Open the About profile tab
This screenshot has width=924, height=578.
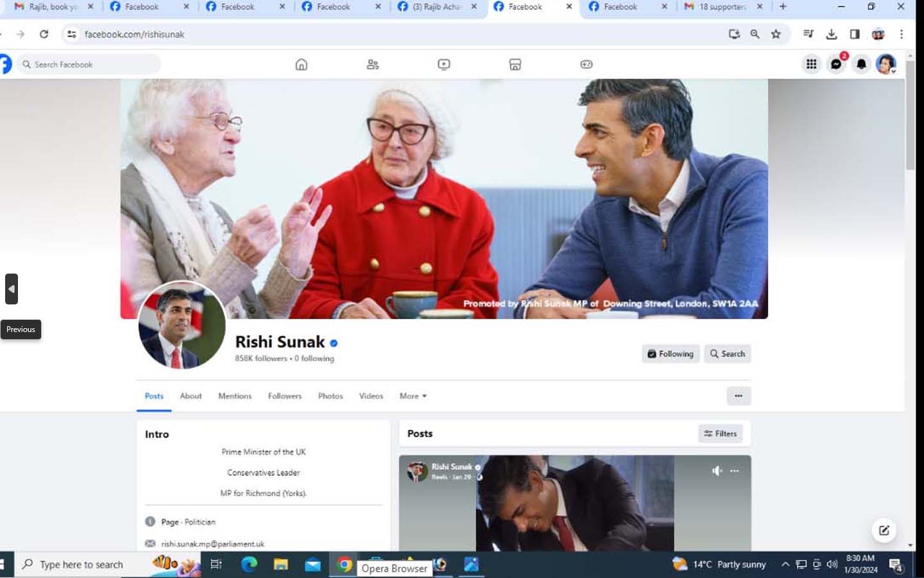pyautogui.click(x=191, y=396)
